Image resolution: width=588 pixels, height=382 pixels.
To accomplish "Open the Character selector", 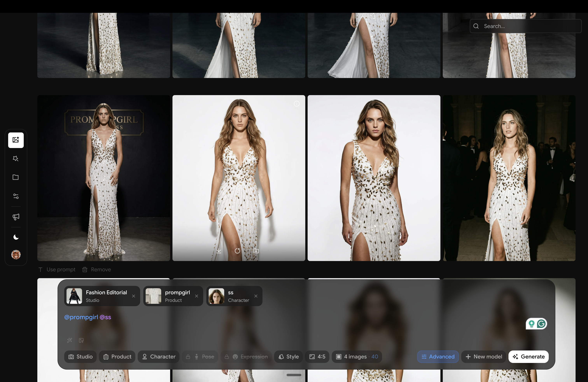I will 159,357.
